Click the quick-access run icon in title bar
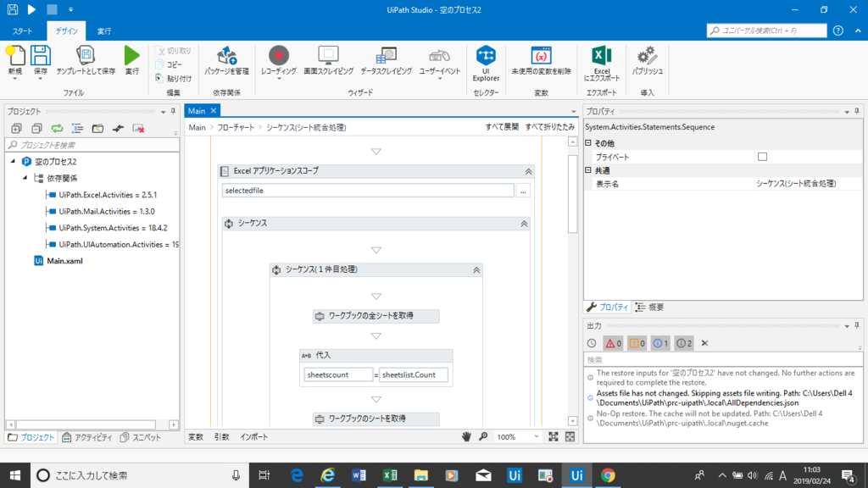 coord(31,9)
